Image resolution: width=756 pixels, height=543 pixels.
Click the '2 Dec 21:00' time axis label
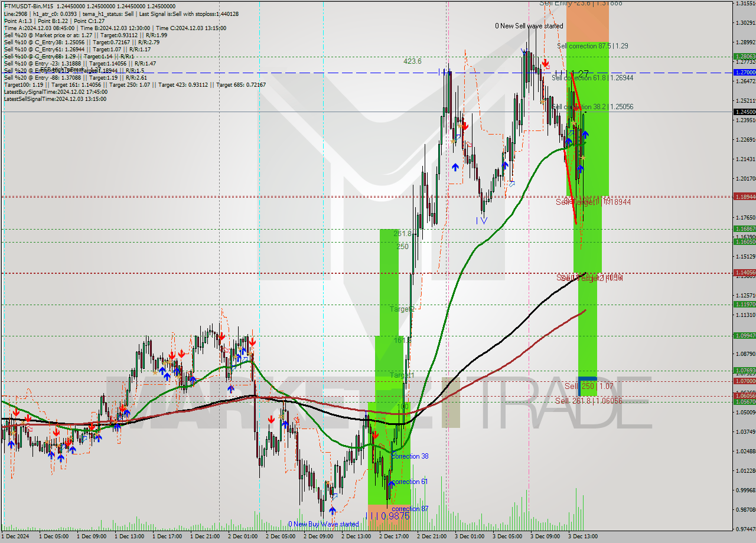(x=432, y=537)
